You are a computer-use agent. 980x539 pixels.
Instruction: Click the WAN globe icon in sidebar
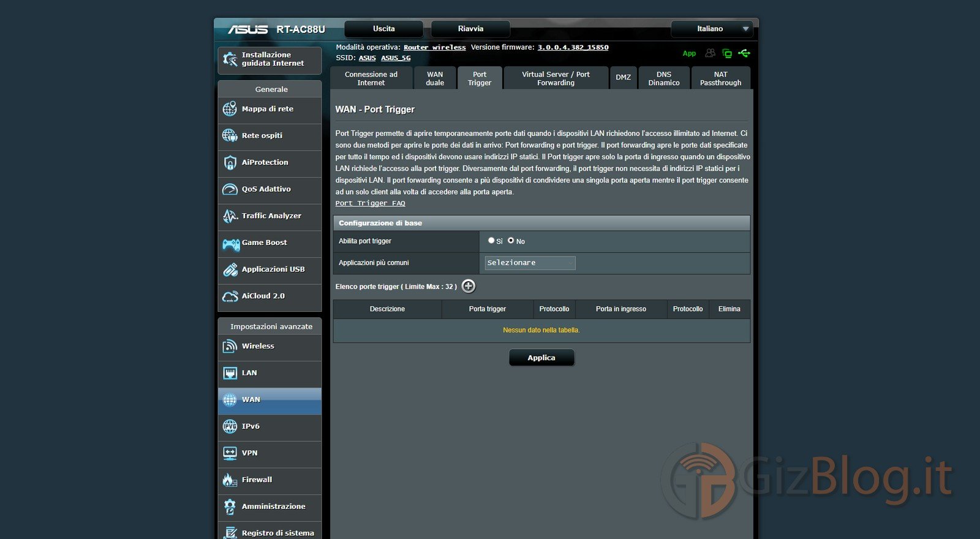[230, 400]
